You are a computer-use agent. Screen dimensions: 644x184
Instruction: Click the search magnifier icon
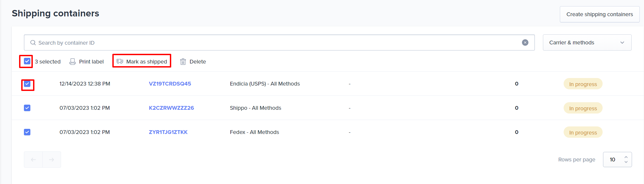(x=33, y=43)
